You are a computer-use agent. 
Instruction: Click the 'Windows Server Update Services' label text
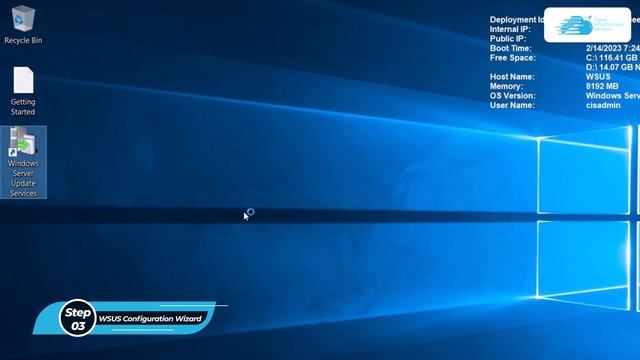tap(23, 178)
